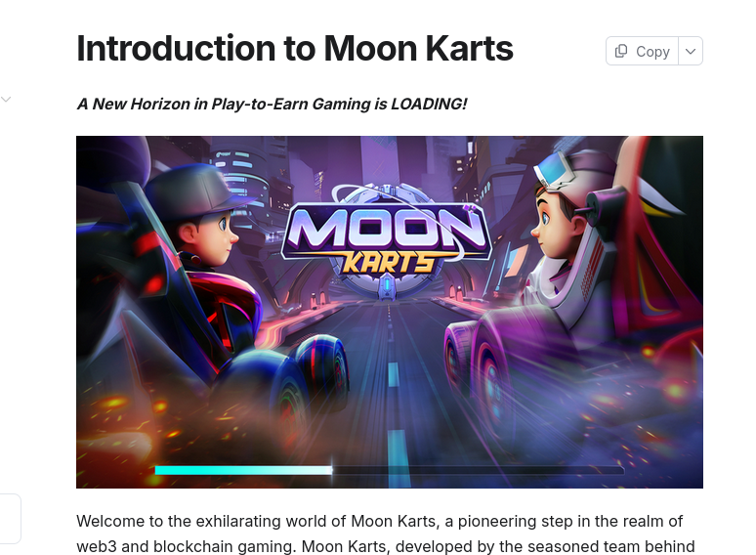Select the Introduction to Moon Karts heading

295,49
